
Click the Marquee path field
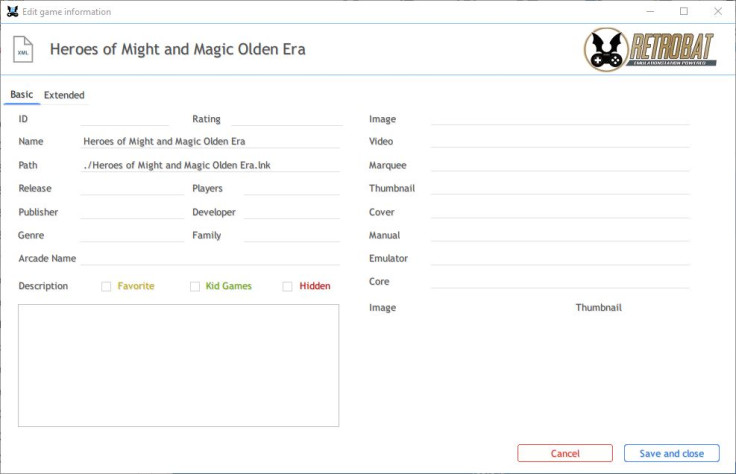(x=560, y=165)
